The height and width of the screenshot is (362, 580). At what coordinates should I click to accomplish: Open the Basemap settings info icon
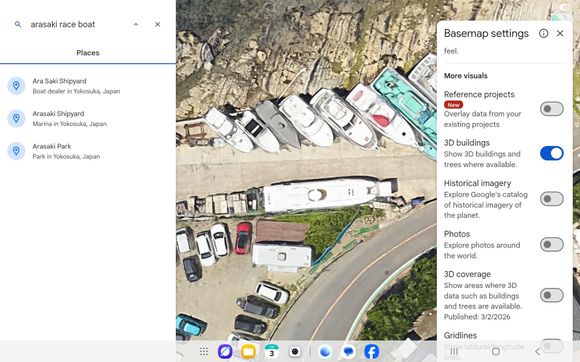point(543,33)
